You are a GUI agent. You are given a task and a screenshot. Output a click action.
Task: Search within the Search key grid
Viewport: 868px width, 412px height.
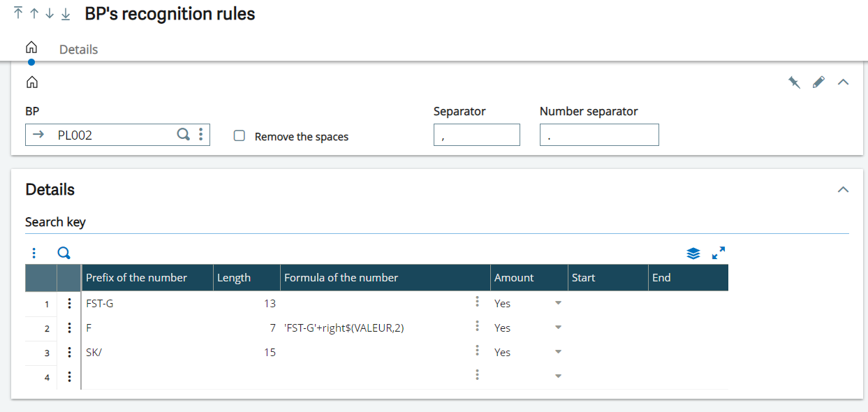[x=64, y=253]
